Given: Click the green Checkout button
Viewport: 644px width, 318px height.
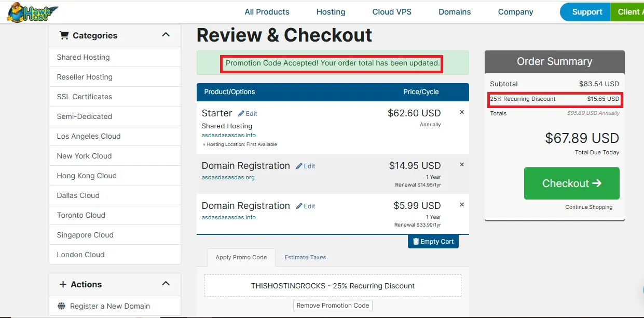Looking at the screenshot, I should tap(572, 183).
